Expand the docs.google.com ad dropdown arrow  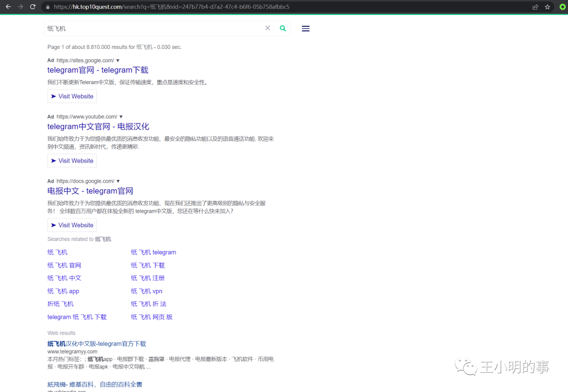click(x=118, y=181)
